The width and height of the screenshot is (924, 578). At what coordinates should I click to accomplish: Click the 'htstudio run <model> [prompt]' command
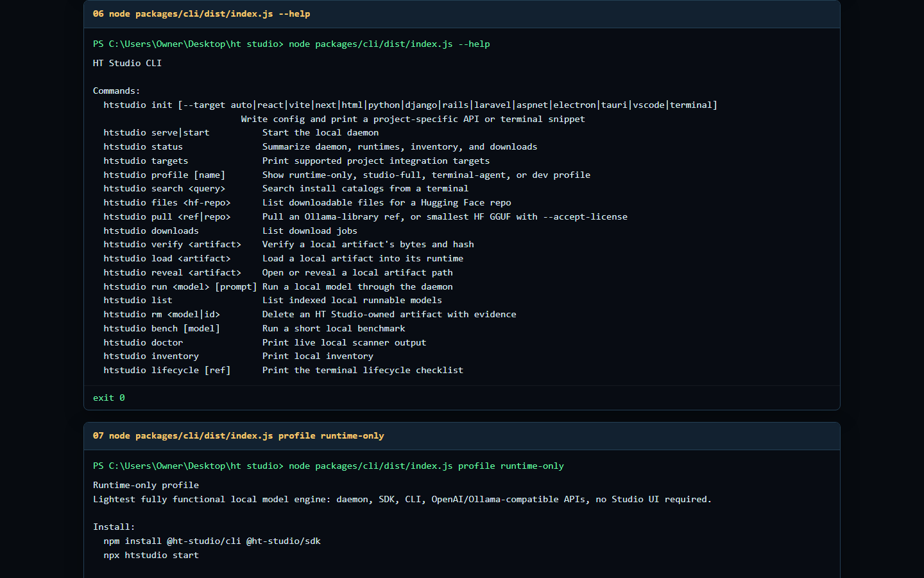point(180,286)
